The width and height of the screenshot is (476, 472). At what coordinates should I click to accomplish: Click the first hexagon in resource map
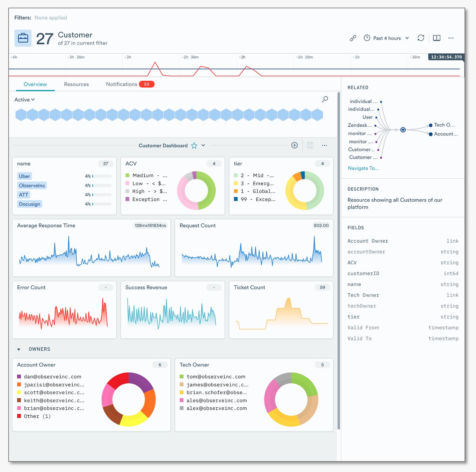tap(21, 115)
